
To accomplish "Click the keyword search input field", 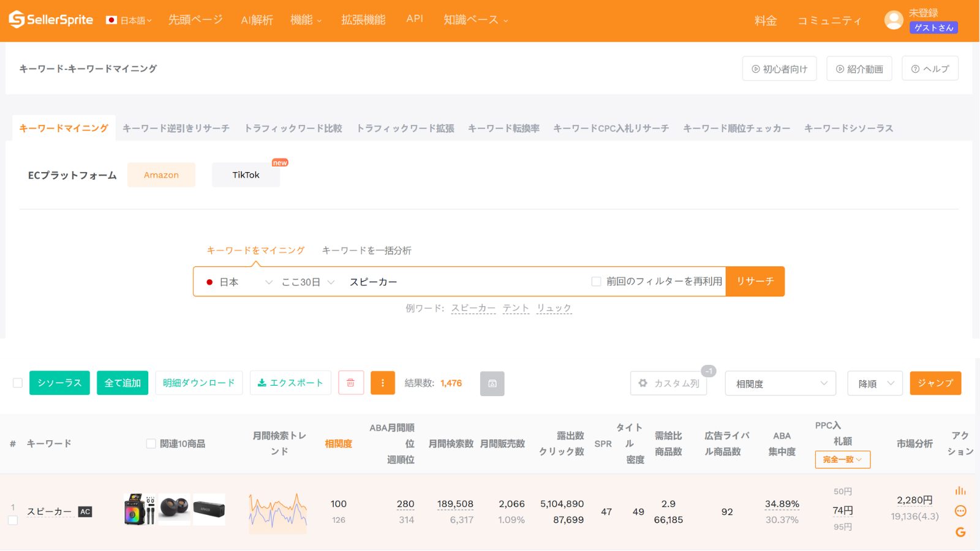I will click(x=462, y=282).
